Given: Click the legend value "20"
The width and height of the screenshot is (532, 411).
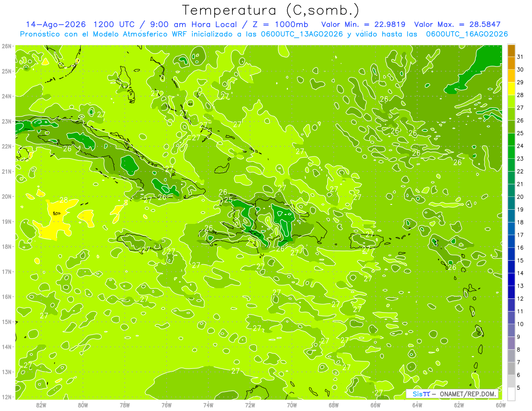Looking at the screenshot, I should pyautogui.click(x=520, y=196).
